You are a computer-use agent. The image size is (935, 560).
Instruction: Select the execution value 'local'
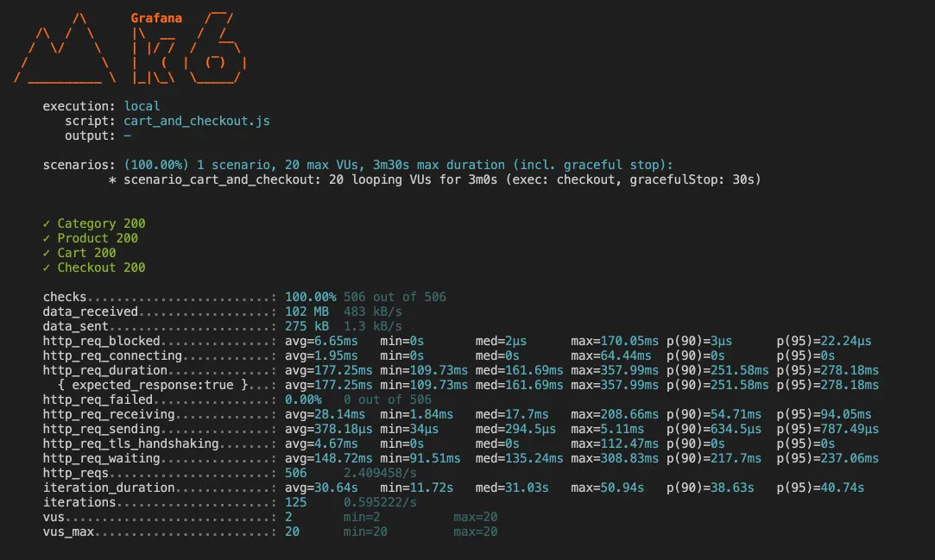(142, 106)
